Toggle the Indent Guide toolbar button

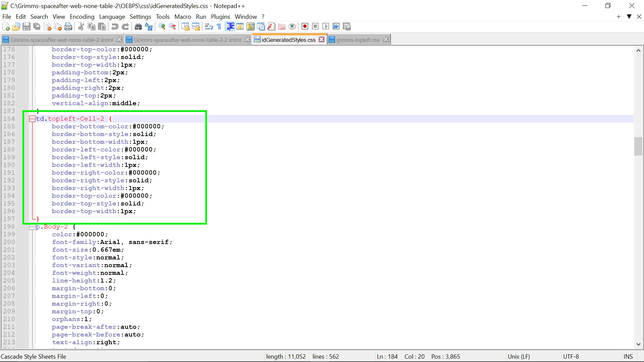click(x=230, y=26)
